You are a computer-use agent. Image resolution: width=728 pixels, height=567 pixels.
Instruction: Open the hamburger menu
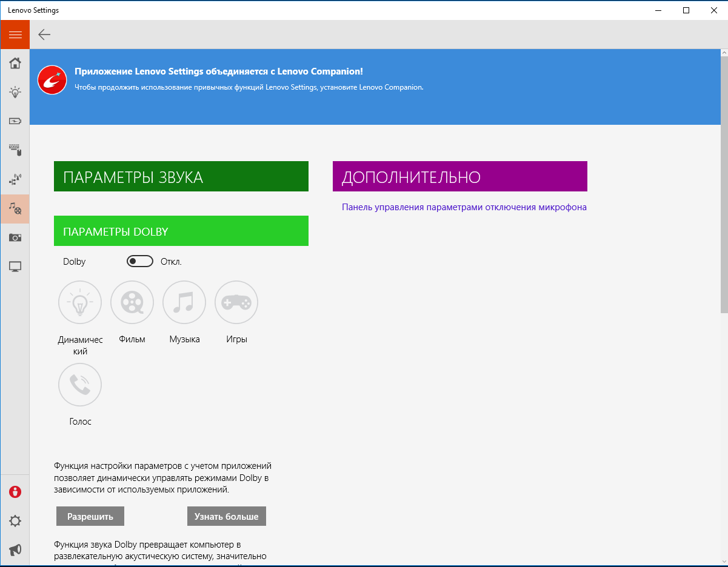pos(15,35)
